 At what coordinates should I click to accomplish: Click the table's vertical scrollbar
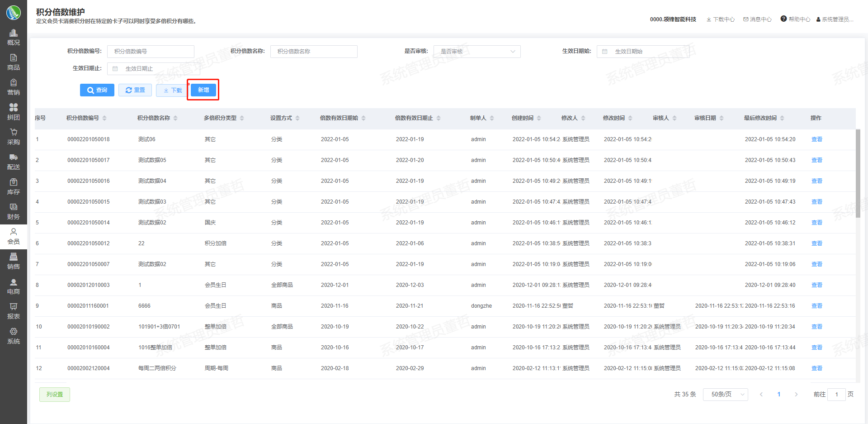coord(858,174)
